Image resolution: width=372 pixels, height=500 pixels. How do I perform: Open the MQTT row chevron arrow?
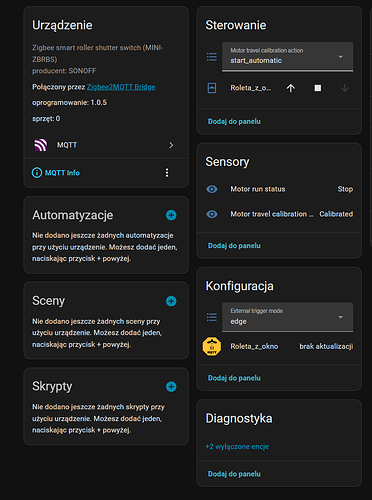171,145
